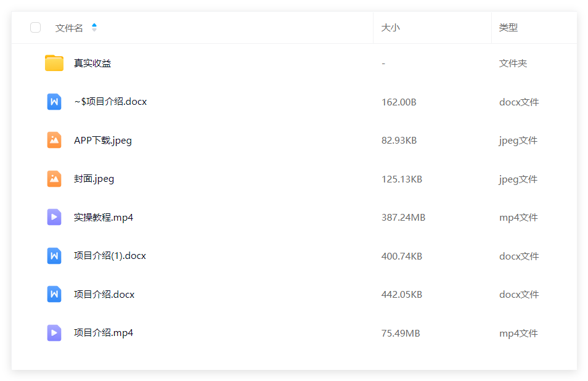Click the 项目介绍(1).docx file name
Viewport: 588px width, 381px height.
coord(110,256)
